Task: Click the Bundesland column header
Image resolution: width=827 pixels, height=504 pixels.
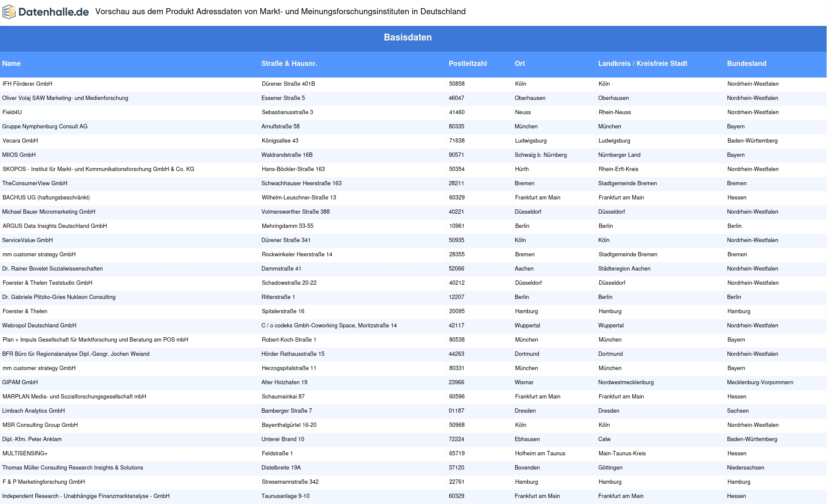Action: pyautogui.click(x=746, y=64)
